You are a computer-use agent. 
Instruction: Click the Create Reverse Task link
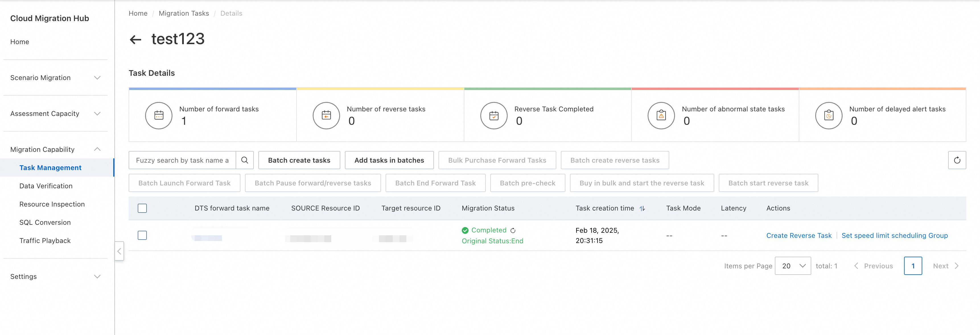point(798,235)
